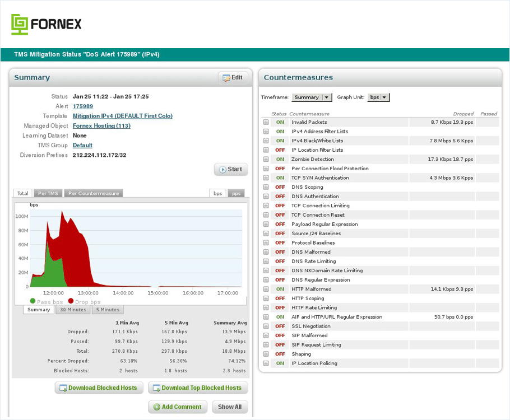The width and height of the screenshot is (510, 420).
Task: Expand the Zombie Detection row
Action: [266, 159]
